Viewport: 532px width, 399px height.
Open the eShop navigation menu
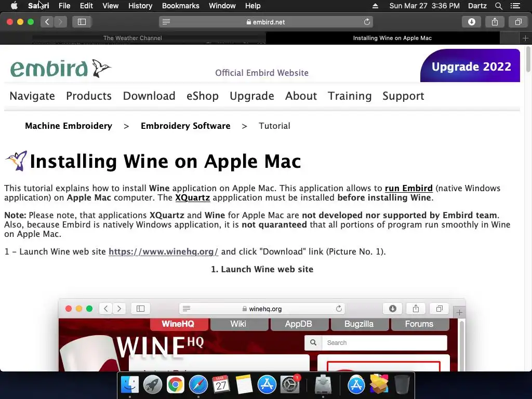(203, 96)
